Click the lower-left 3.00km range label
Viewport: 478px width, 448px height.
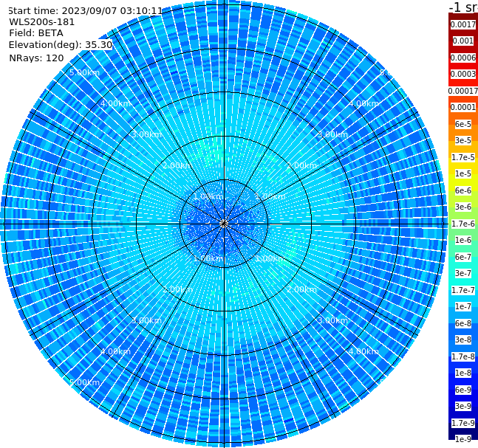click(x=146, y=320)
